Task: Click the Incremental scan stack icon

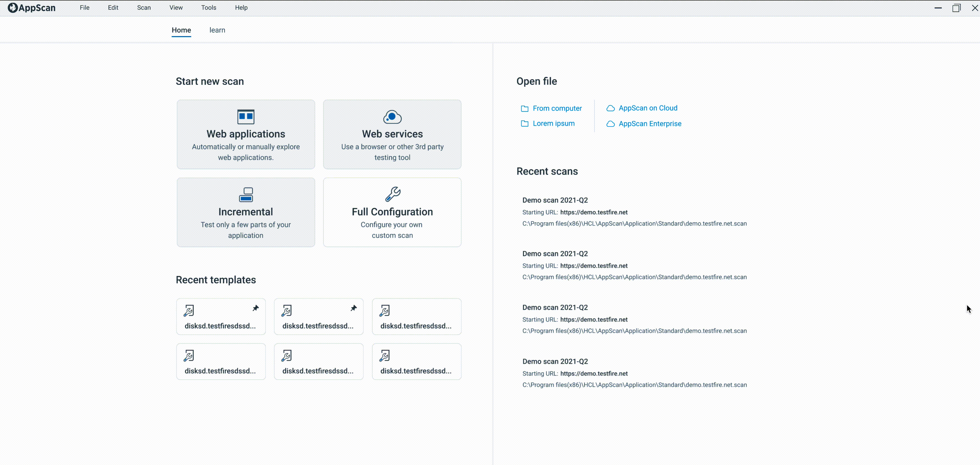Action: (246, 195)
